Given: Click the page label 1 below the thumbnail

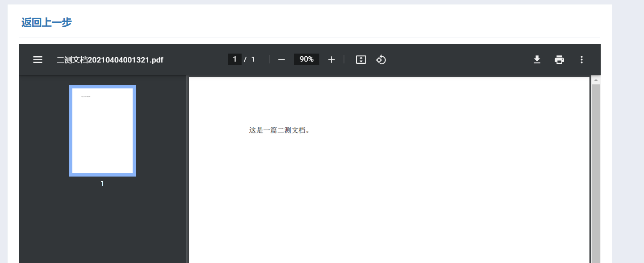Looking at the screenshot, I should pos(102,184).
